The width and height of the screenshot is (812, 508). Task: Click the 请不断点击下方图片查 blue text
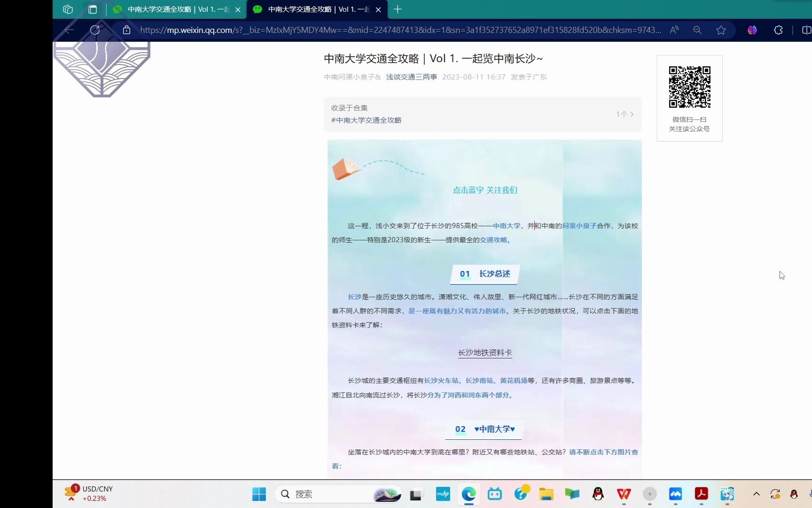[x=604, y=452]
